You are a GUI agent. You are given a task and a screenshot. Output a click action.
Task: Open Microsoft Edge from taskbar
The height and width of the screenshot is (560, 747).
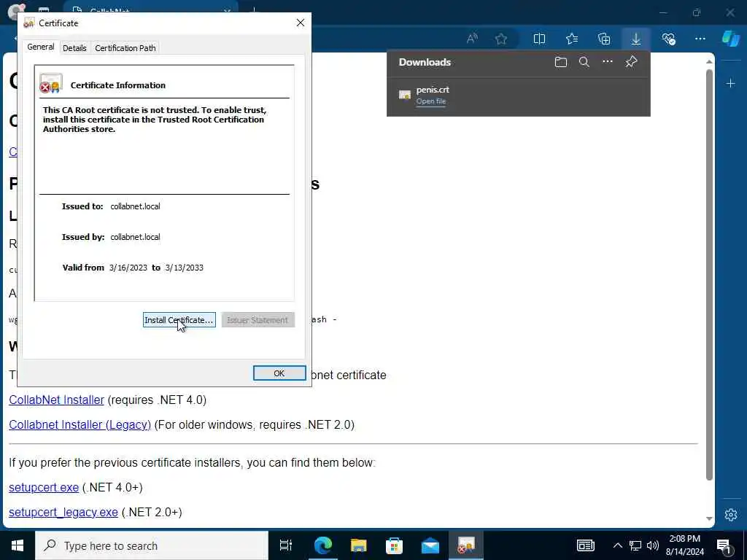pyautogui.click(x=322, y=545)
